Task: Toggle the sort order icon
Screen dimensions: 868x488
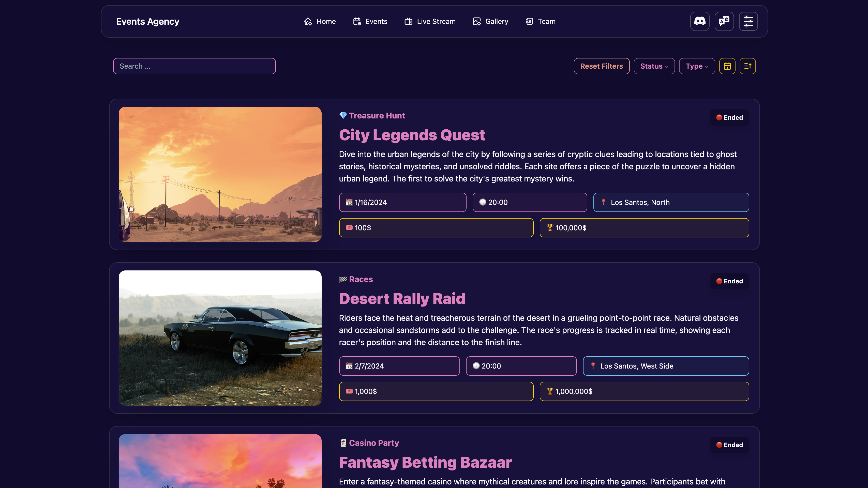Action: coord(747,66)
